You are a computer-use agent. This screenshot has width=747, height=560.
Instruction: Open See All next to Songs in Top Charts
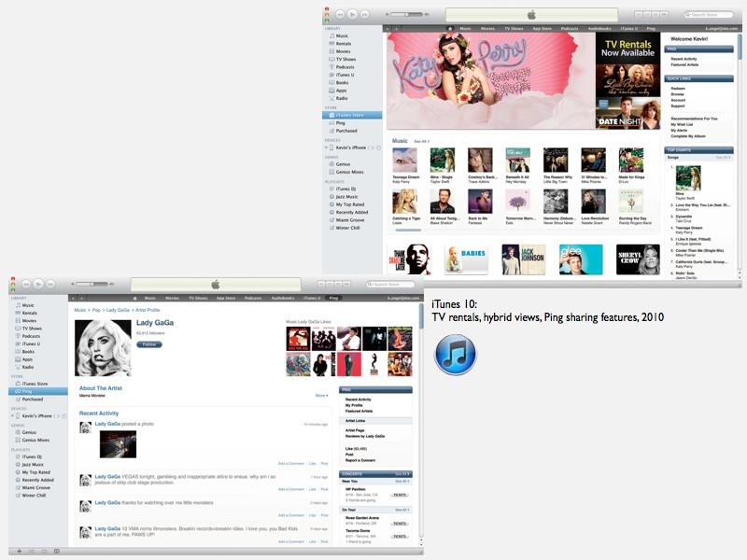tap(723, 157)
